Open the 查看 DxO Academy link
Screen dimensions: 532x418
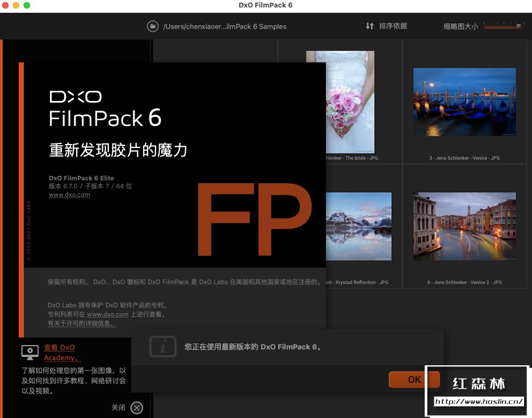click(62, 353)
